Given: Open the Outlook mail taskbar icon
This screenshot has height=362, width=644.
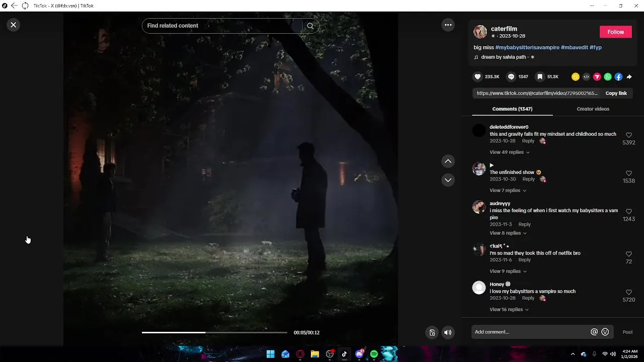Looking at the screenshot, I should pos(285,354).
